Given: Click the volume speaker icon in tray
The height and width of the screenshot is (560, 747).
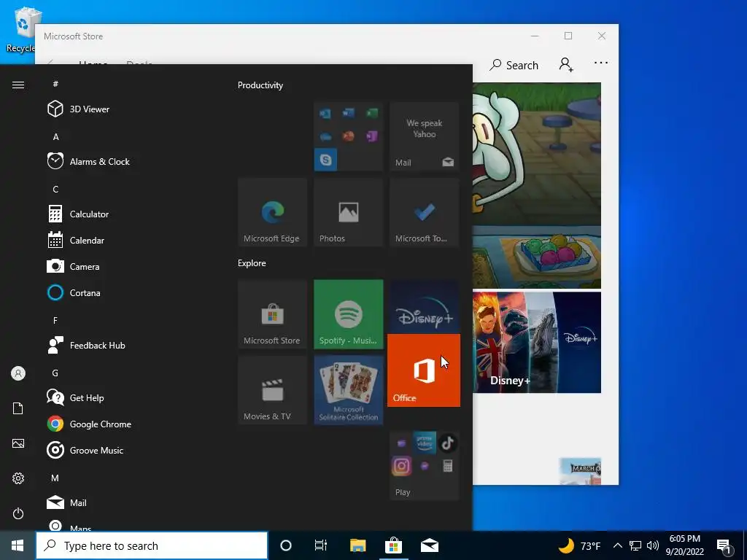Looking at the screenshot, I should (x=653, y=545).
